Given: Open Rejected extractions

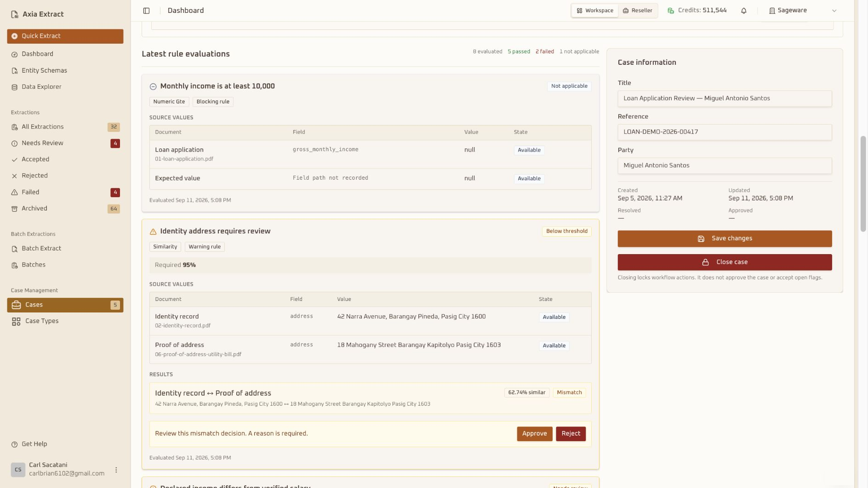Looking at the screenshot, I should click(65, 176).
